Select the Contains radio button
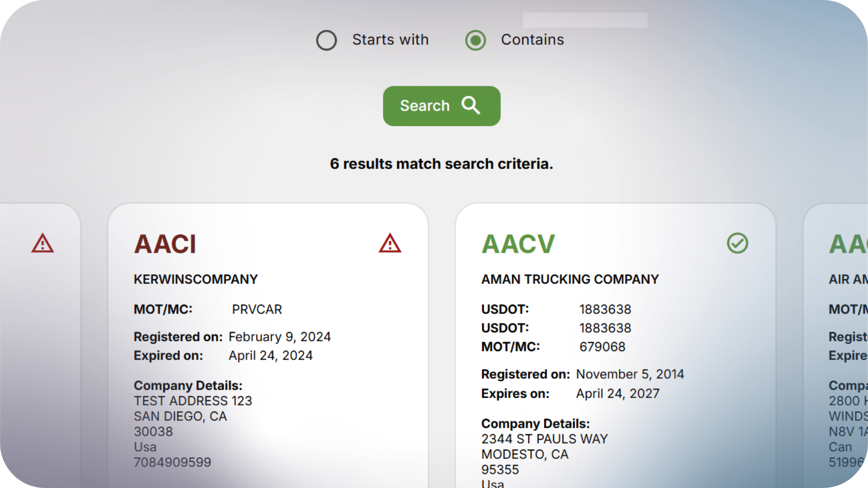Viewport: 868px width, 488px height. pyautogui.click(x=475, y=40)
